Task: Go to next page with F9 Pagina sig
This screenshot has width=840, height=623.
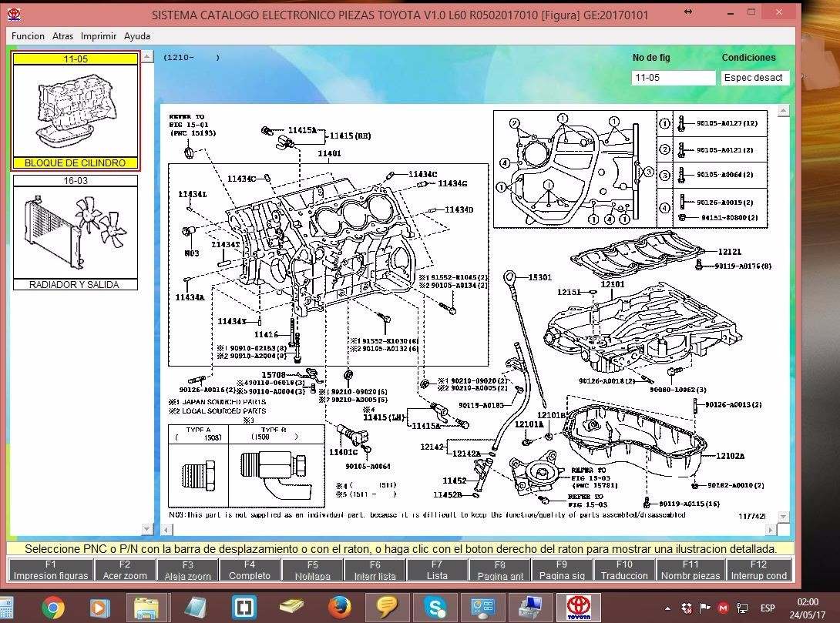Action: pyautogui.click(x=562, y=570)
